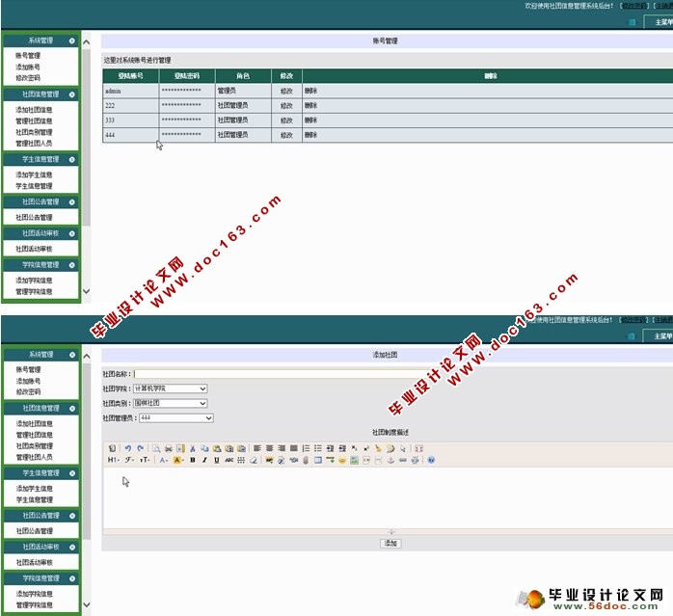Align text right in the editor
673x616 pixels.
282,448
